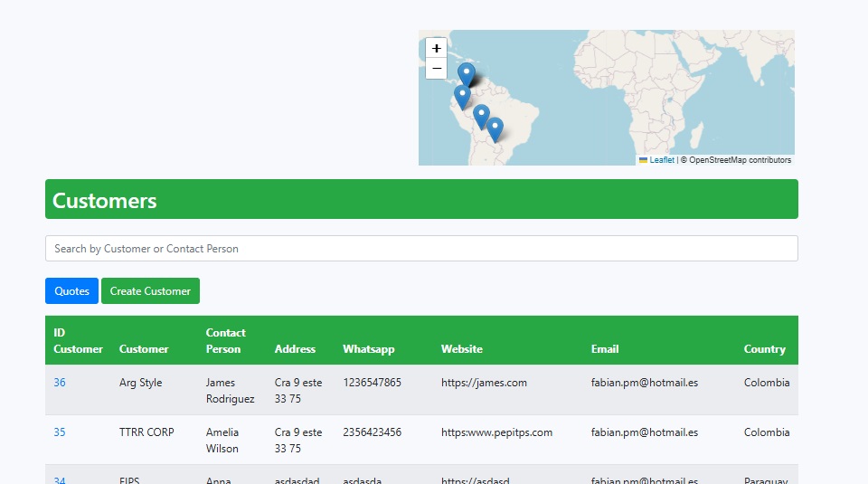Zoom out on the map

click(x=437, y=69)
